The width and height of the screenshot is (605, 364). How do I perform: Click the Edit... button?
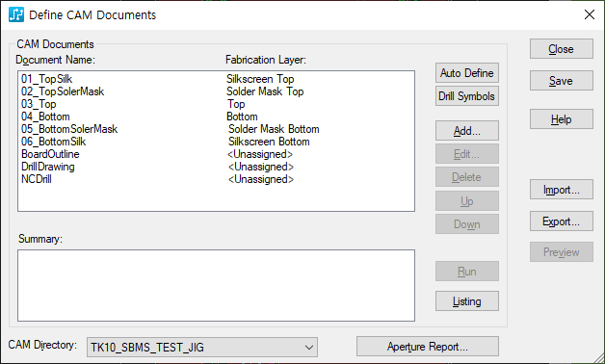(x=467, y=154)
